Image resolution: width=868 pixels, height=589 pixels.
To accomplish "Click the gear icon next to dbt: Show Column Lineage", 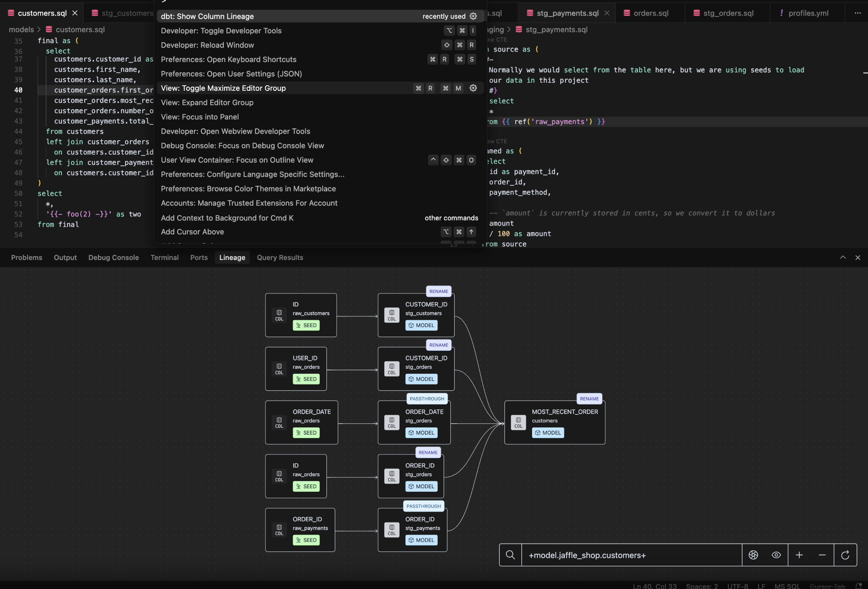I will 473,16.
